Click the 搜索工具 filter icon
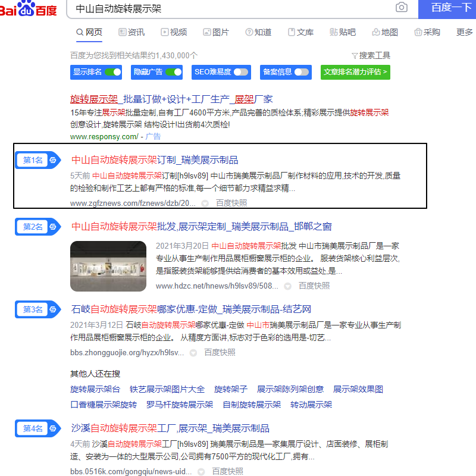 pyautogui.click(x=354, y=56)
